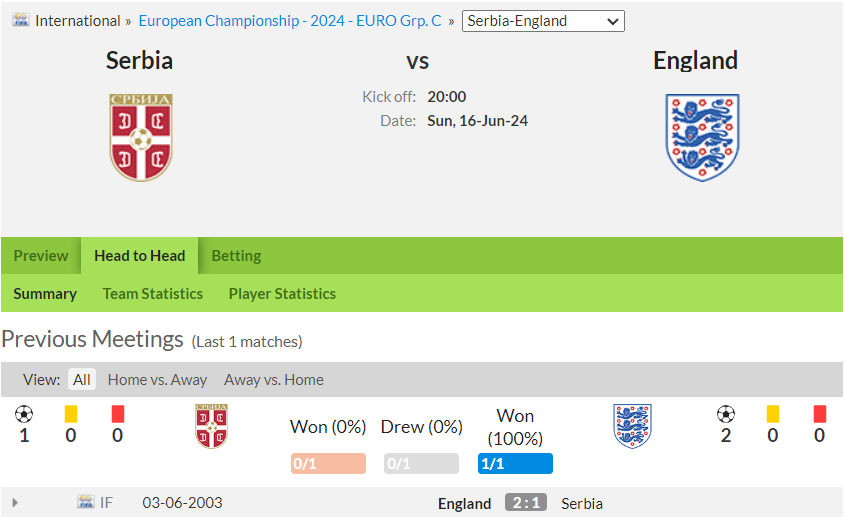Click the small Serbia crest in stats row
This screenshot has width=845, height=520.
coord(211,426)
